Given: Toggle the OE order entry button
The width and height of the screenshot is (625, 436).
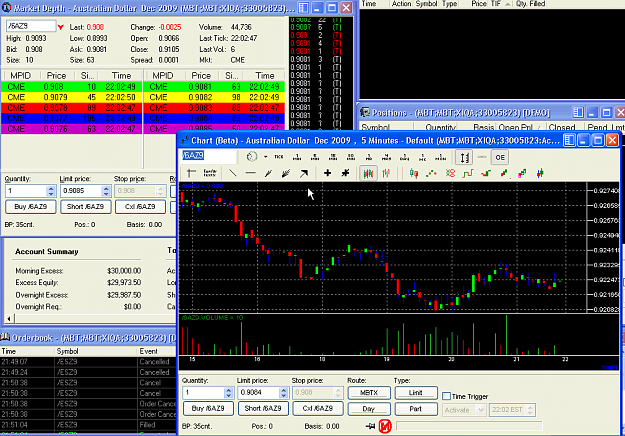Looking at the screenshot, I should point(500,157).
